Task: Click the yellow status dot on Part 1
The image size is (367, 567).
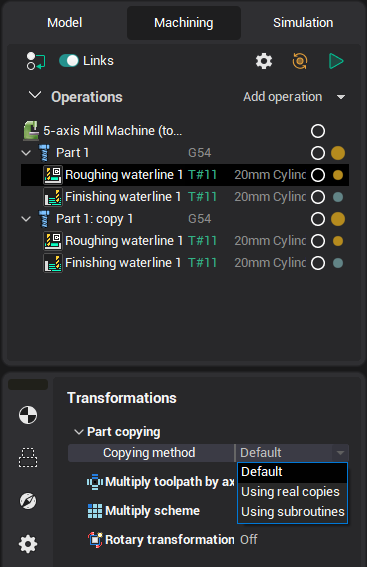Action: [338, 153]
